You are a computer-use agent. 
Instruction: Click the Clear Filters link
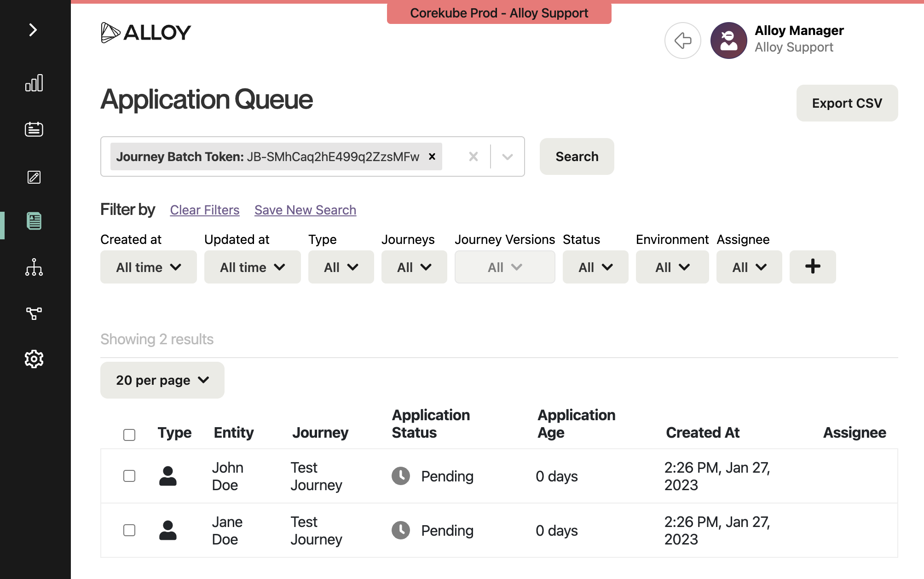(x=205, y=210)
